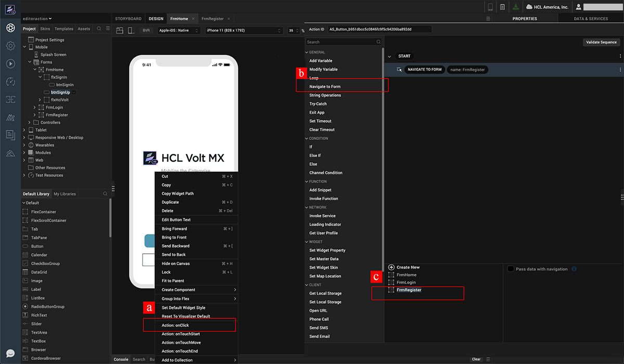Enable Pass data with navigation checkbox
The width and height of the screenshot is (624, 364).
point(511,269)
